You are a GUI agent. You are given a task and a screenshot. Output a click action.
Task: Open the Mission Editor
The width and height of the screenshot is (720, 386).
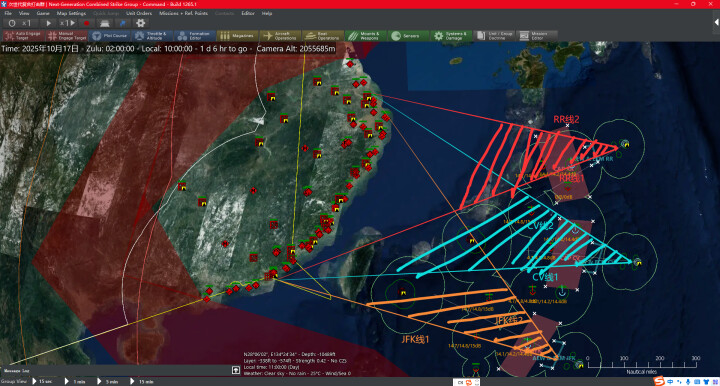click(537, 36)
